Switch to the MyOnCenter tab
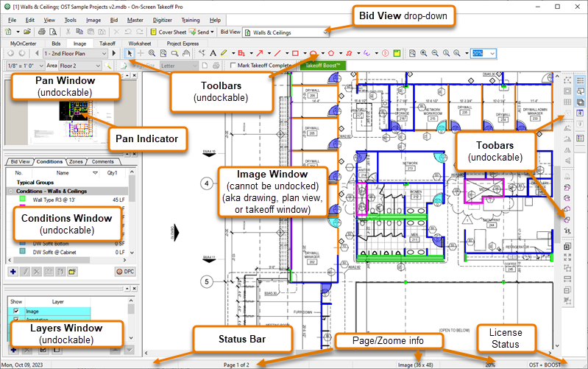The image size is (588, 369). [x=24, y=43]
